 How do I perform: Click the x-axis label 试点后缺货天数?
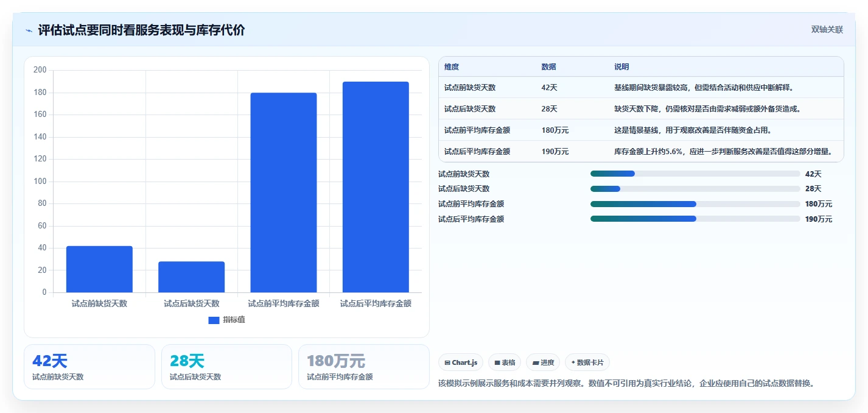(191, 303)
